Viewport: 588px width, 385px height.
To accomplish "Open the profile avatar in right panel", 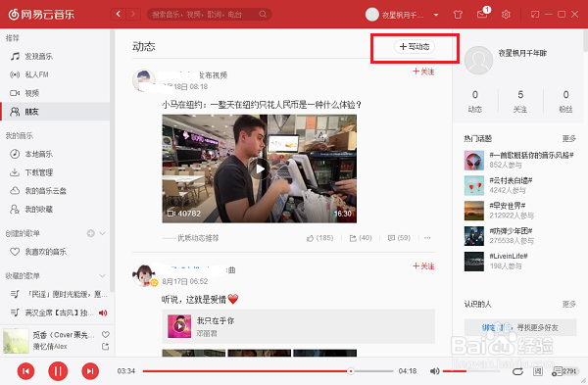I will [478, 60].
